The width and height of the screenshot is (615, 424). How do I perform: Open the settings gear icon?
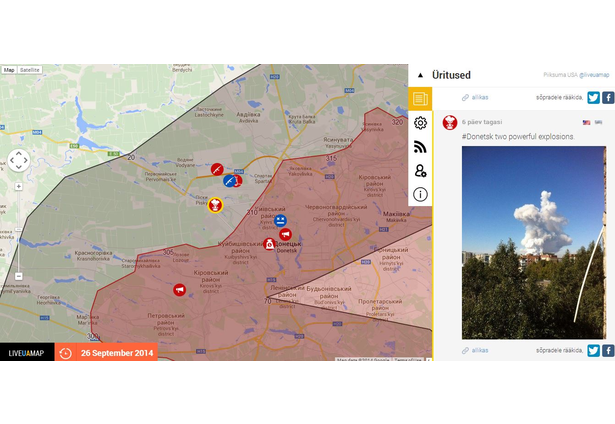[x=420, y=123]
